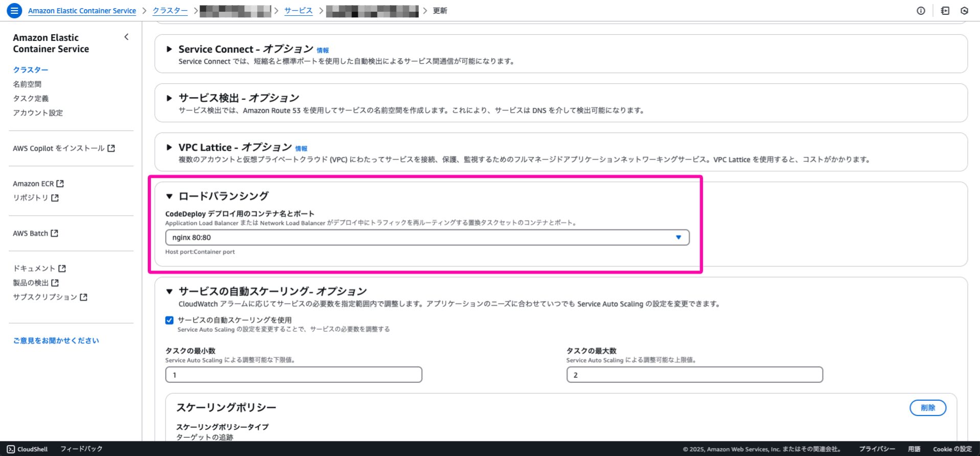980x456 pixels.
Task: Click the ターゲットの追跡 policy type text
Action: click(x=204, y=437)
